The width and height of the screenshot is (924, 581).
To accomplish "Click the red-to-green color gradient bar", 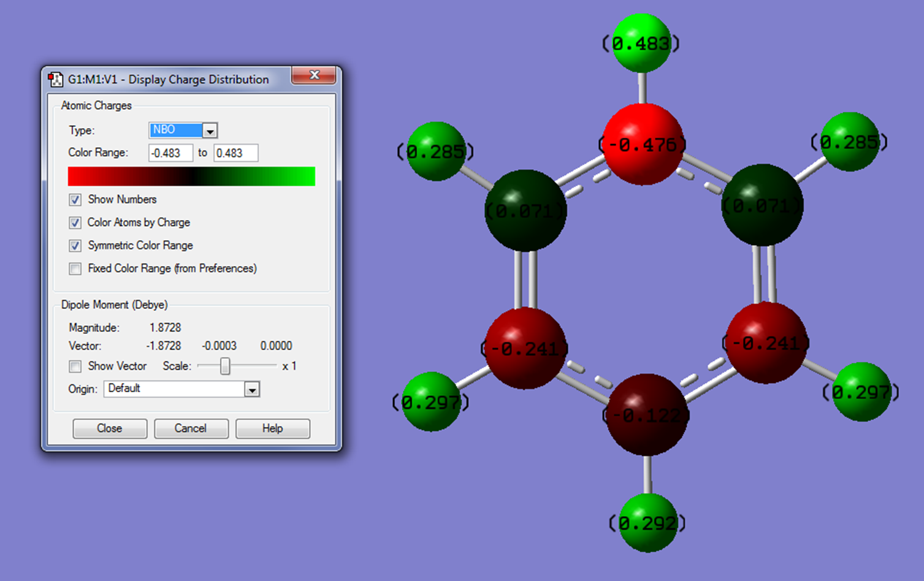I will point(191,177).
